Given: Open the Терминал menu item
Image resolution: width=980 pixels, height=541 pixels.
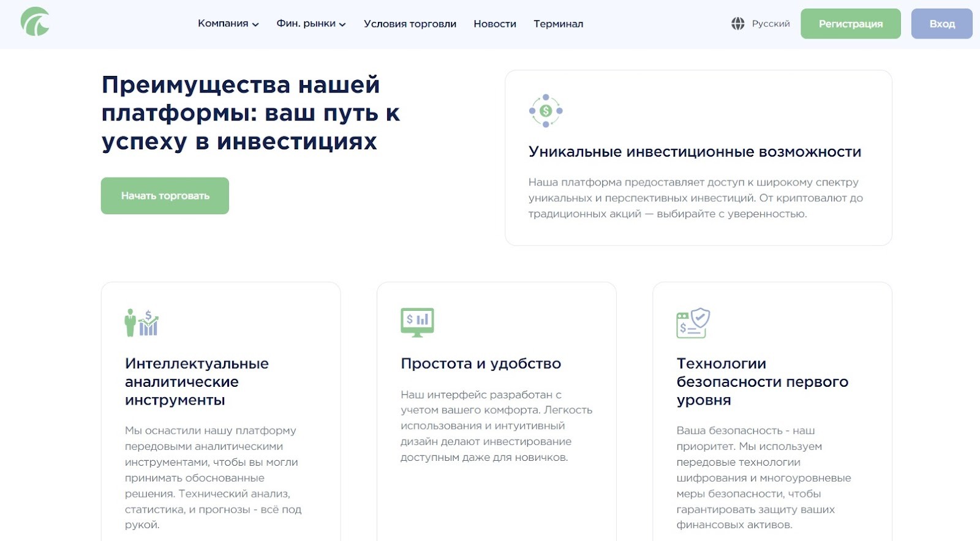Looking at the screenshot, I should point(558,24).
